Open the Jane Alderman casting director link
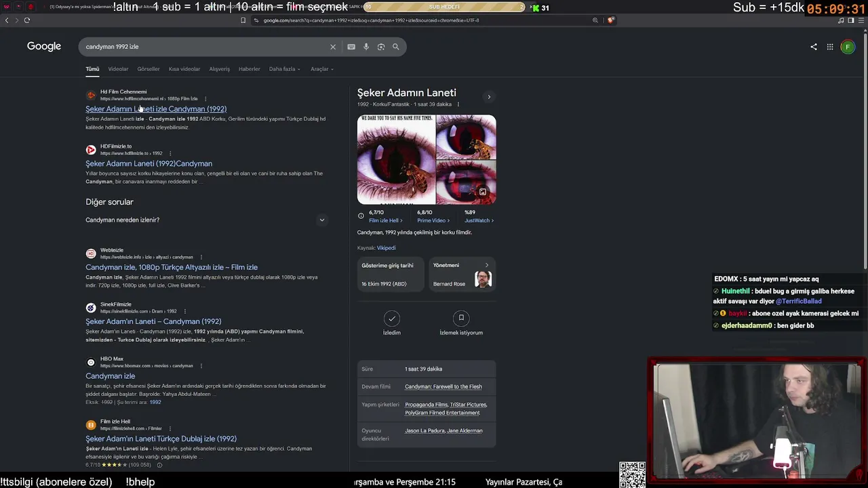Screen dimensions: 868x488 tap(463, 430)
